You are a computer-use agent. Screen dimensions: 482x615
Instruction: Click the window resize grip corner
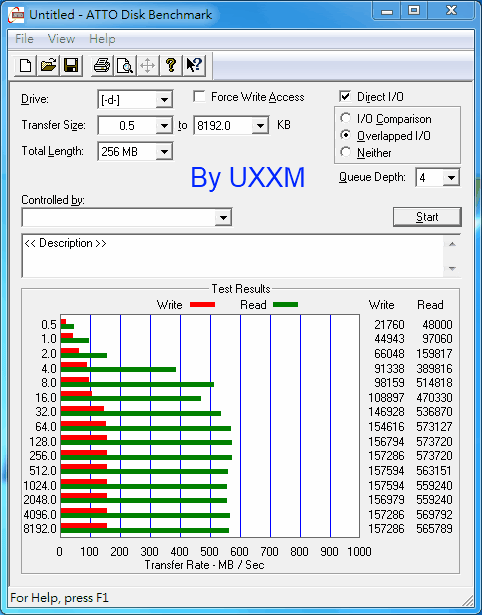click(x=467, y=600)
